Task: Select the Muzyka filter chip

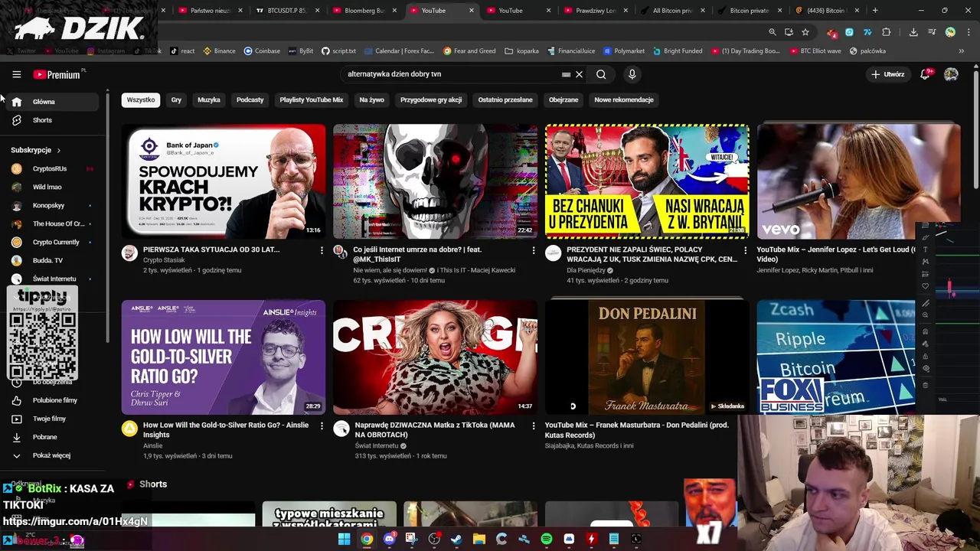Action: tap(208, 100)
